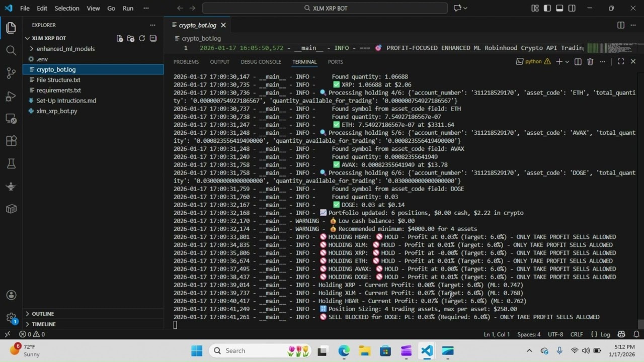Launch new terminal with plus icon
644x362 pixels.
click(x=559, y=62)
